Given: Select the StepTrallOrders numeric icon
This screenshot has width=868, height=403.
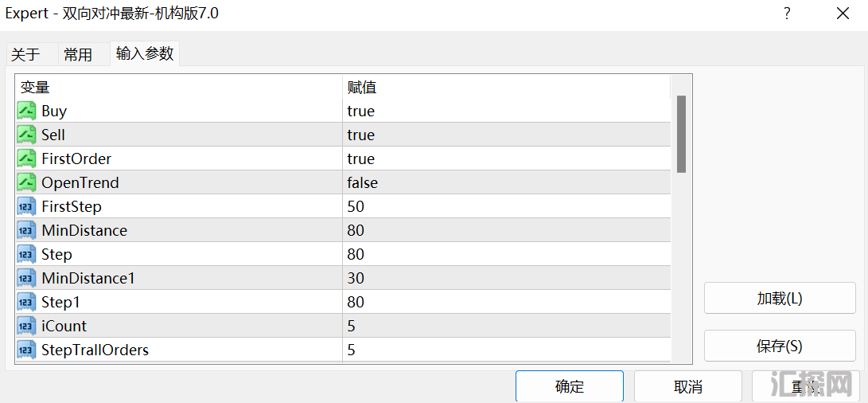Looking at the screenshot, I should 26,350.
